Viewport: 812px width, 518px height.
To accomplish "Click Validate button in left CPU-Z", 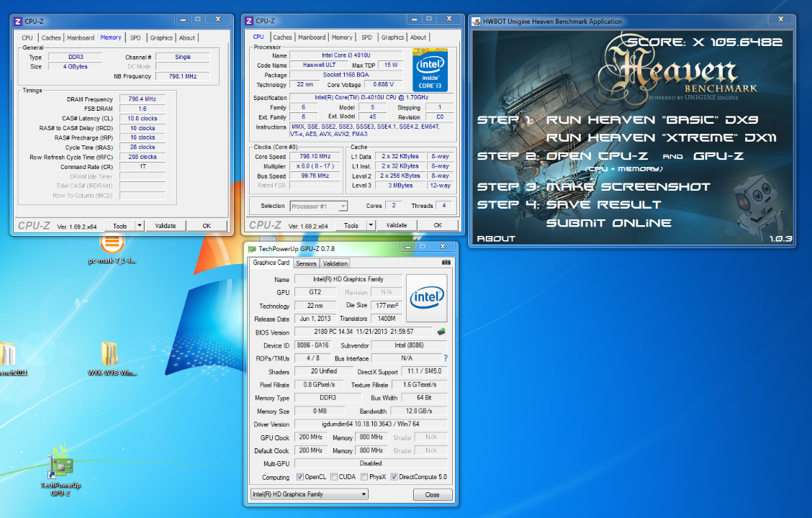I will (166, 226).
